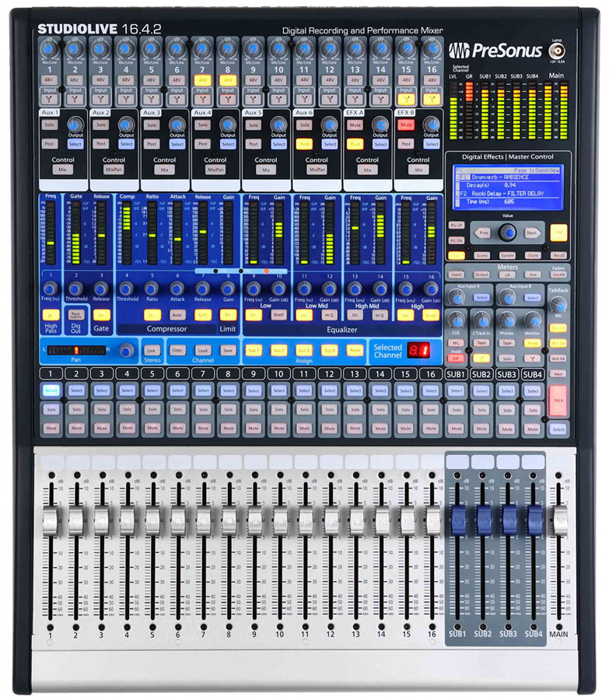Toggle the yellow Post button on Aux 6
The width and height of the screenshot is (609, 700).
click(x=304, y=144)
